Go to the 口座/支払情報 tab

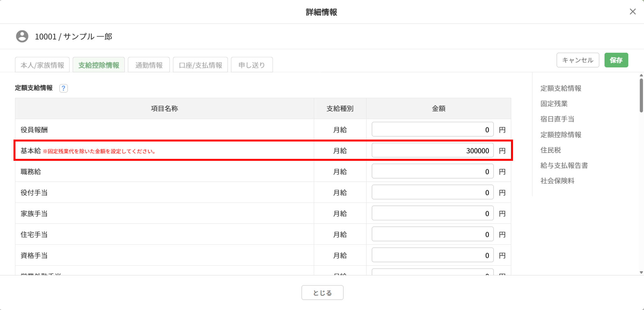click(x=200, y=65)
